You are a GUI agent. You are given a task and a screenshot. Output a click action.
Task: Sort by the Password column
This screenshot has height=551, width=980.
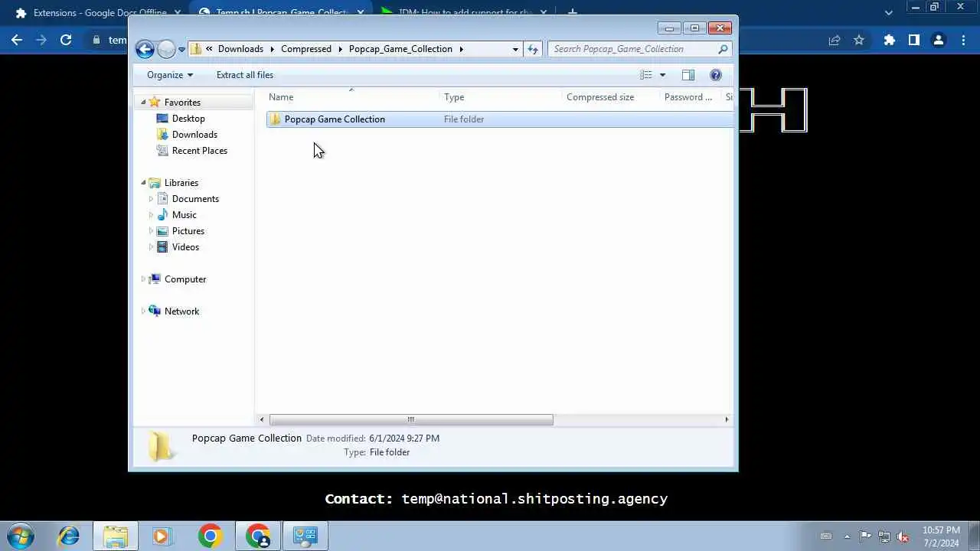point(690,97)
